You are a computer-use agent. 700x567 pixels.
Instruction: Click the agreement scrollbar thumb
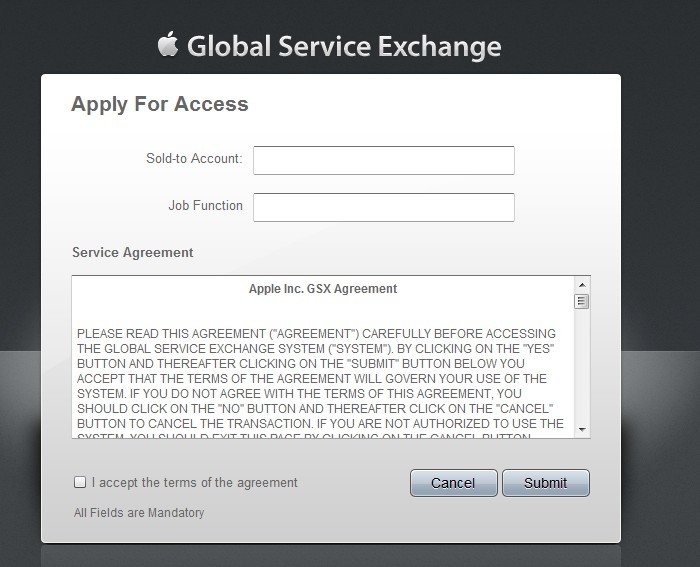pyautogui.click(x=582, y=301)
